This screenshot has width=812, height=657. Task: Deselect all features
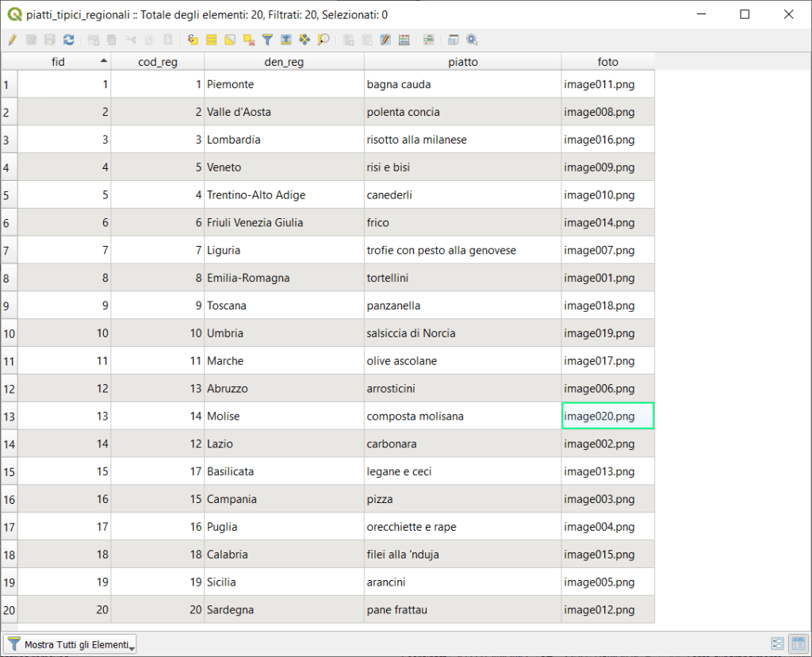pos(249,40)
